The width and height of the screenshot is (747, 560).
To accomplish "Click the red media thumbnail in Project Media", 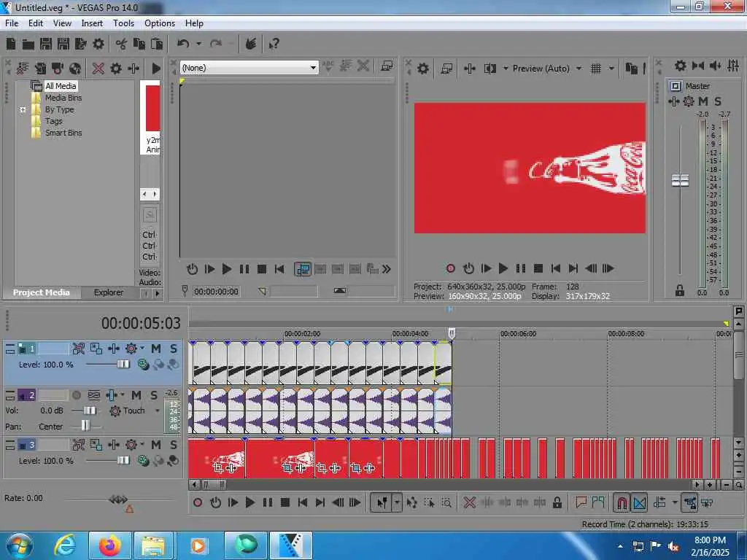I will [x=153, y=108].
